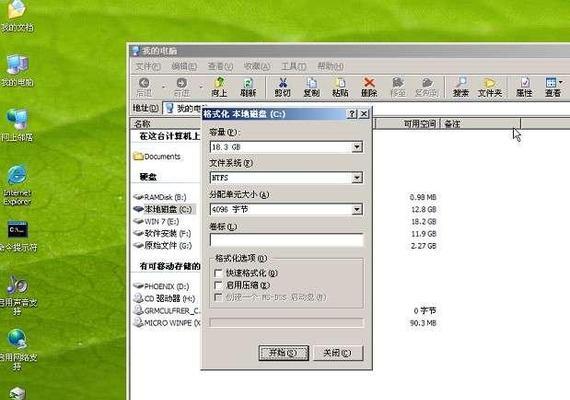Select PHOENIX (D:) removable drive
Viewport: 570px width, 400px height.
161,286
